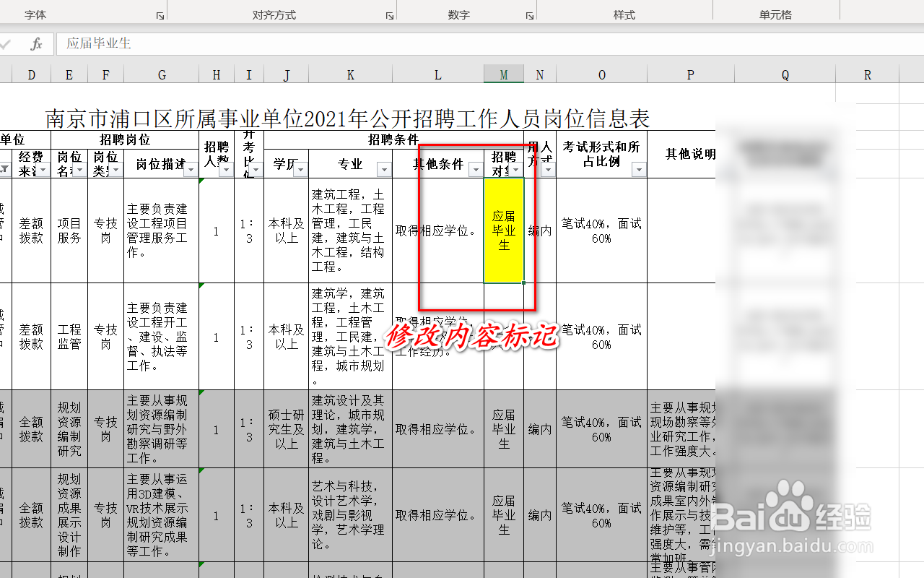Open the 开考比例 filter dropdown

tap(256, 170)
